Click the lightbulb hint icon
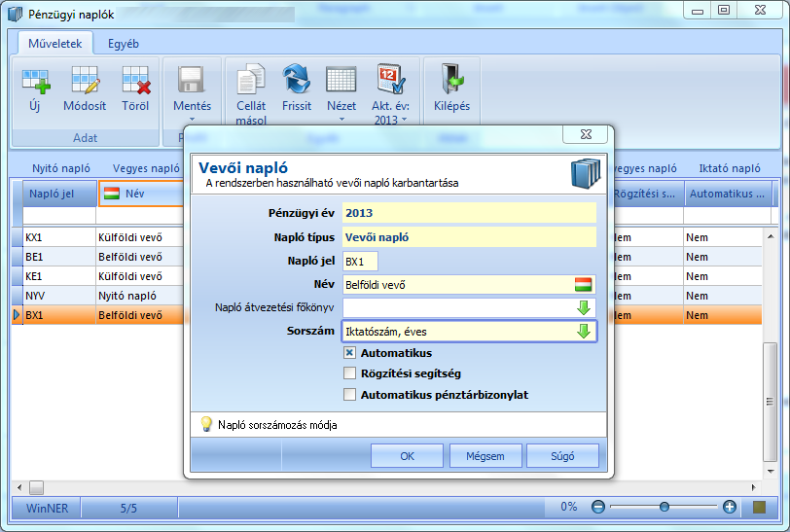The width and height of the screenshot is (790, 532). coord(206,424)
